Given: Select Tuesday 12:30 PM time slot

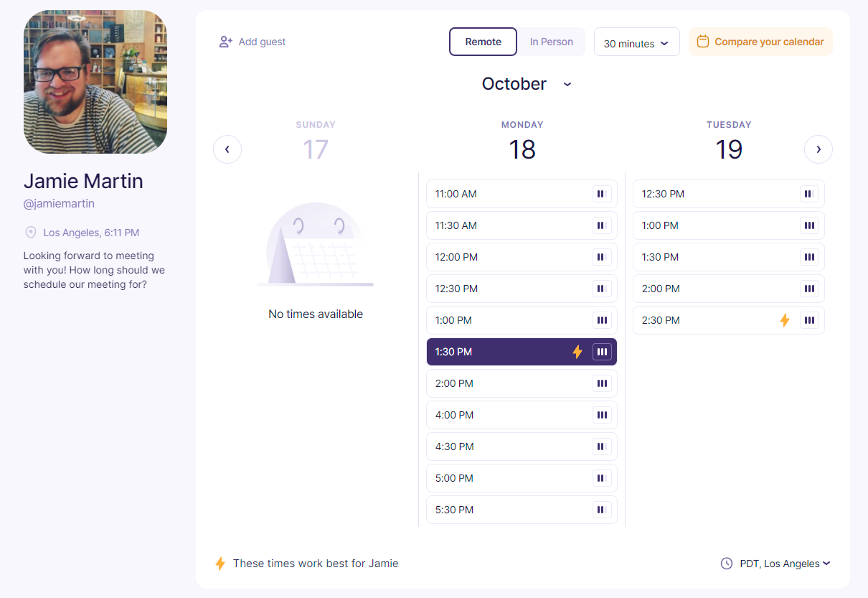Looking at the screenshot, I should [729, 194].
